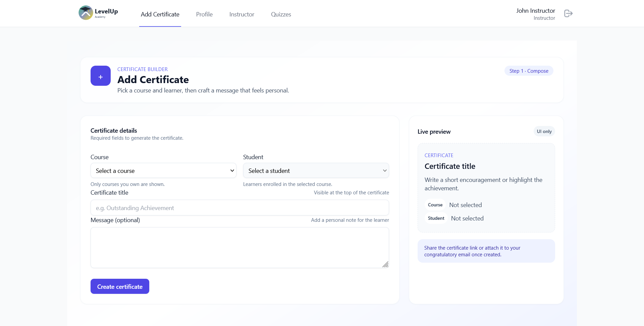Click inside the Message optional textarea
The width and height of the screenshot is (644, 326).
pos(239,247)
